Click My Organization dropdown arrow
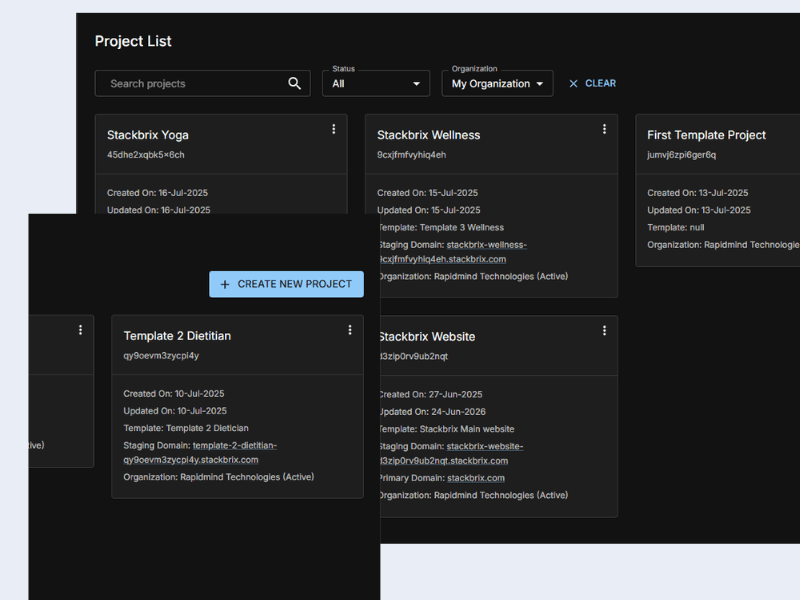This screenshot has width=800, height=600. coord(540,84)
